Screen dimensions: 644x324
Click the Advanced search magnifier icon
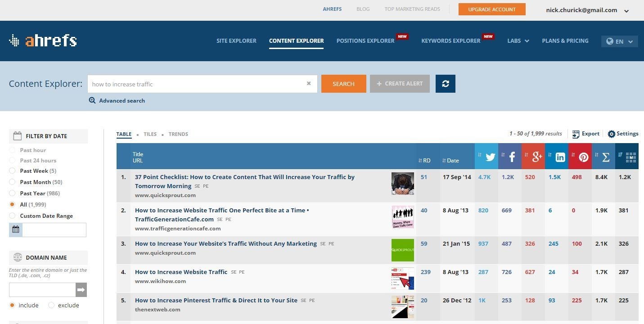(x=92, y=100)
